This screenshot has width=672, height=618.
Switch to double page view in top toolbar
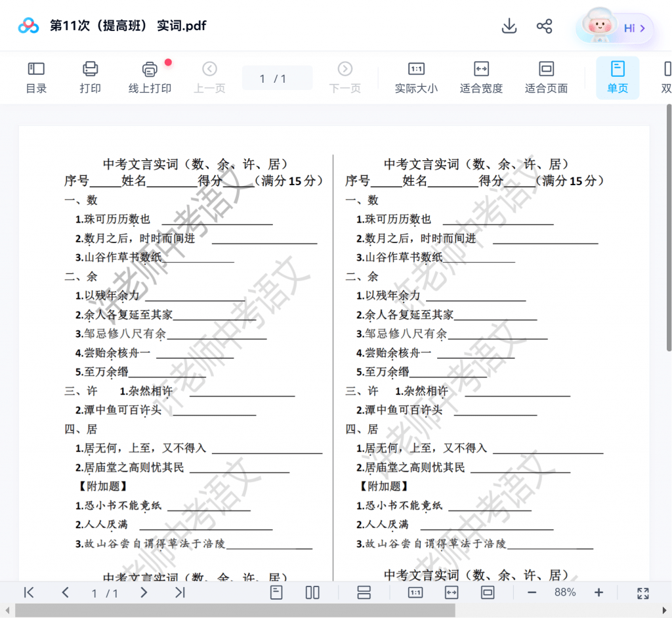667,77
